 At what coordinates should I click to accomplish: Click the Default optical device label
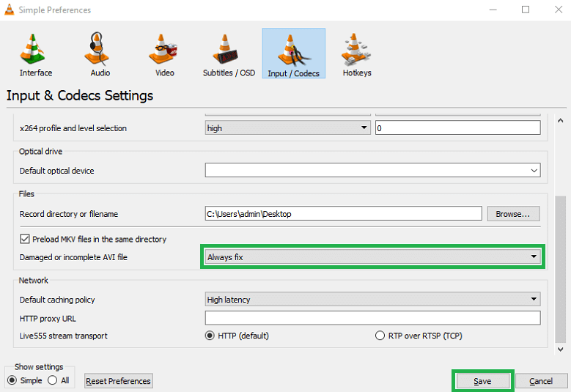pyautogui.click(x=57, y=171)
